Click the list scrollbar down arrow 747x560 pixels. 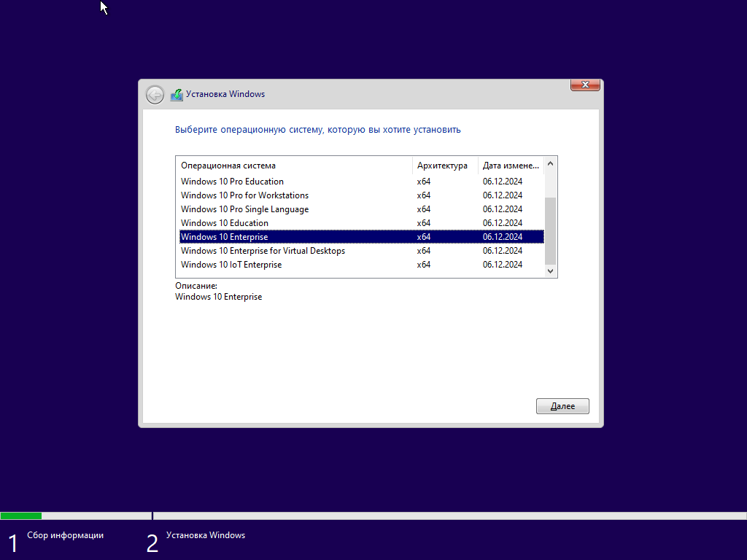coord(550,271)
